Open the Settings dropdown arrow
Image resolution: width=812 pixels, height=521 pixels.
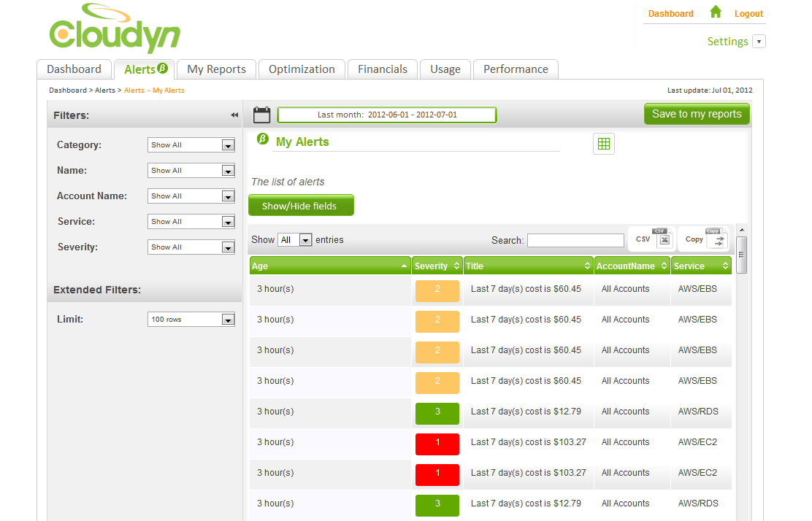pos(759,42)
